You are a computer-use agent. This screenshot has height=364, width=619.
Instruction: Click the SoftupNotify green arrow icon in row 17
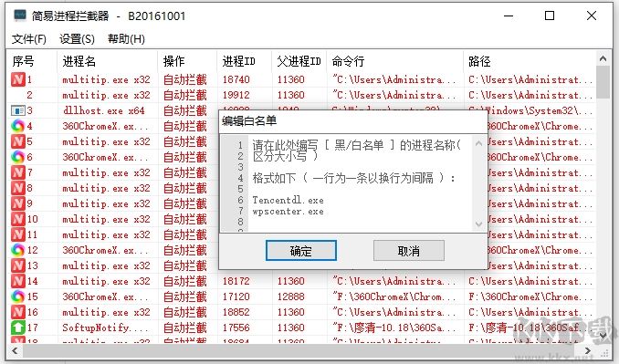17,328
